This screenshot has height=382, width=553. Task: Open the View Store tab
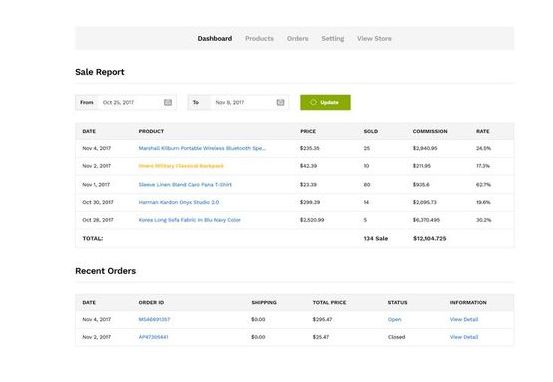[374, 38]
